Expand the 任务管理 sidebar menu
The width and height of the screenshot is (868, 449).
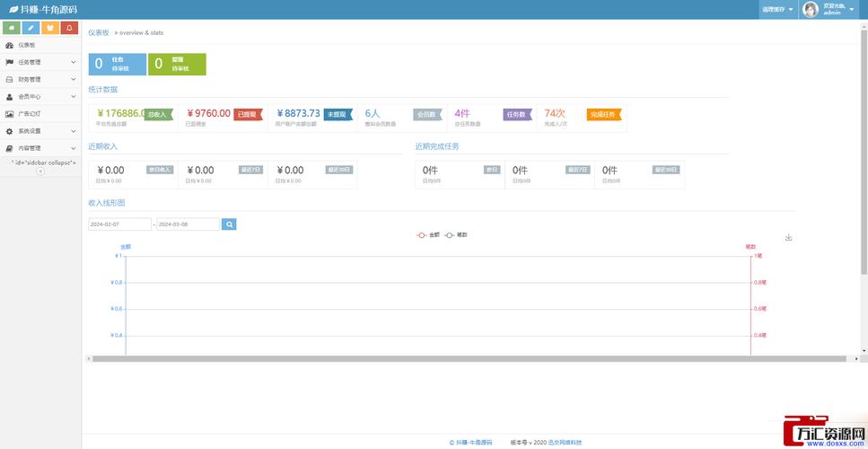click(40, 63)
